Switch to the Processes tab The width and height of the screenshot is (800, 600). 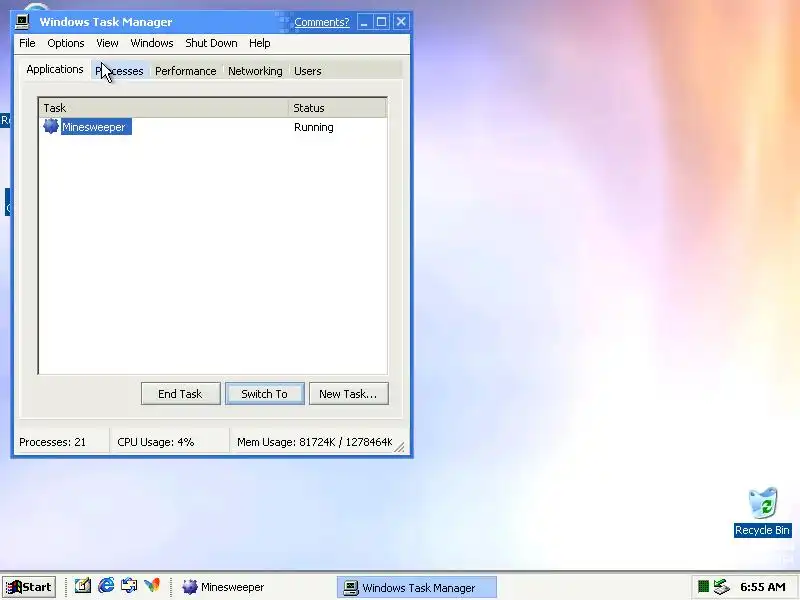tap(120, 71)
